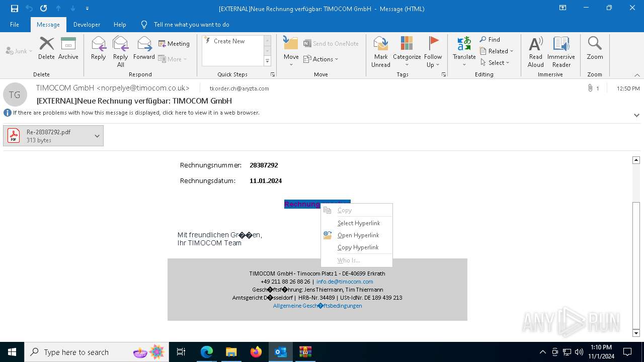Show hidden system tray icons
644x362 pixels.
click(x=542, y=352)
